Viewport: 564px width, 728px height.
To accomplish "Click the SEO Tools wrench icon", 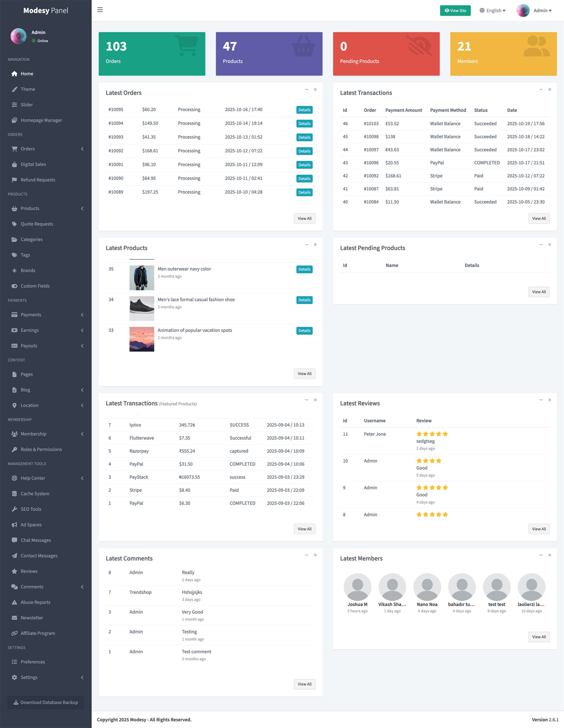I will [x=14, y=509].
